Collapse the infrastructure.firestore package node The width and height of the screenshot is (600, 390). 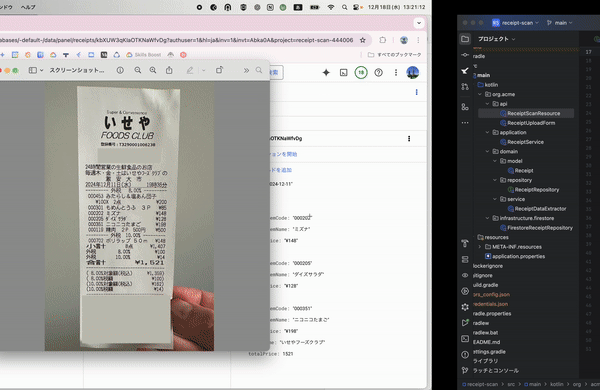tap(488, 218)
